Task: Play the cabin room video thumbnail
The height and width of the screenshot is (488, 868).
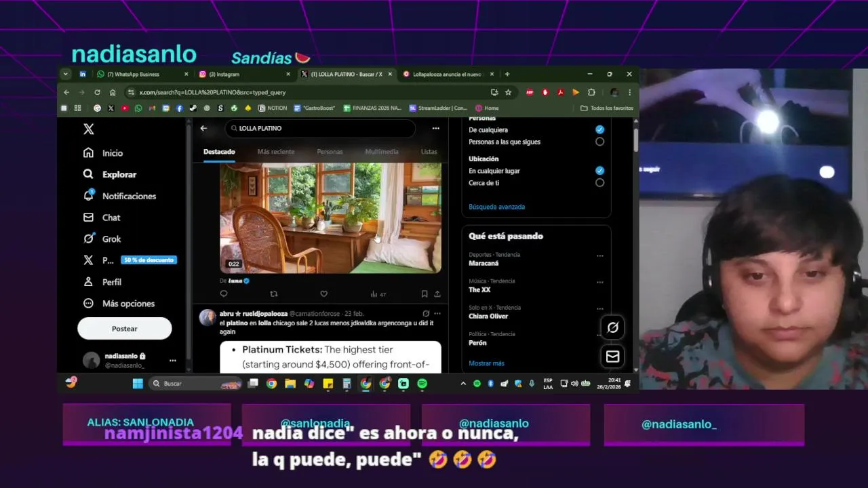Action: tap(331, 218)
